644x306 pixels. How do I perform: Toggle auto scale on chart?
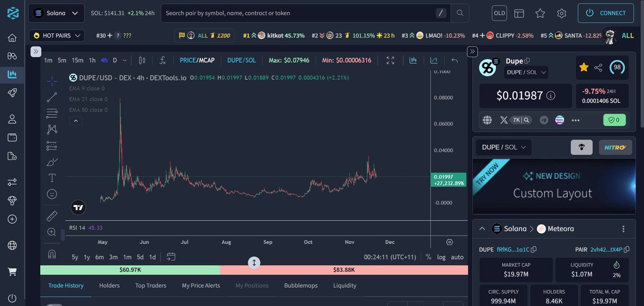(x=457, y=257)
